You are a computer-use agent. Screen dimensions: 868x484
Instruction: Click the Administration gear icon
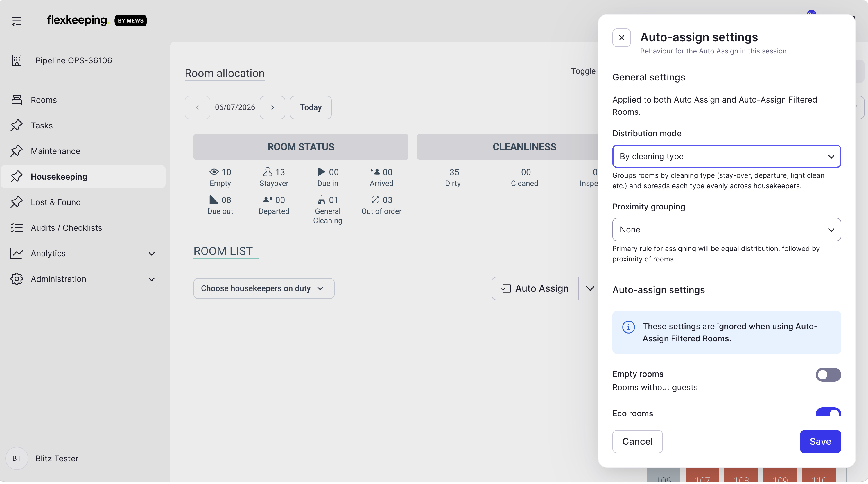pyautogui.click(x=17, y=279)
